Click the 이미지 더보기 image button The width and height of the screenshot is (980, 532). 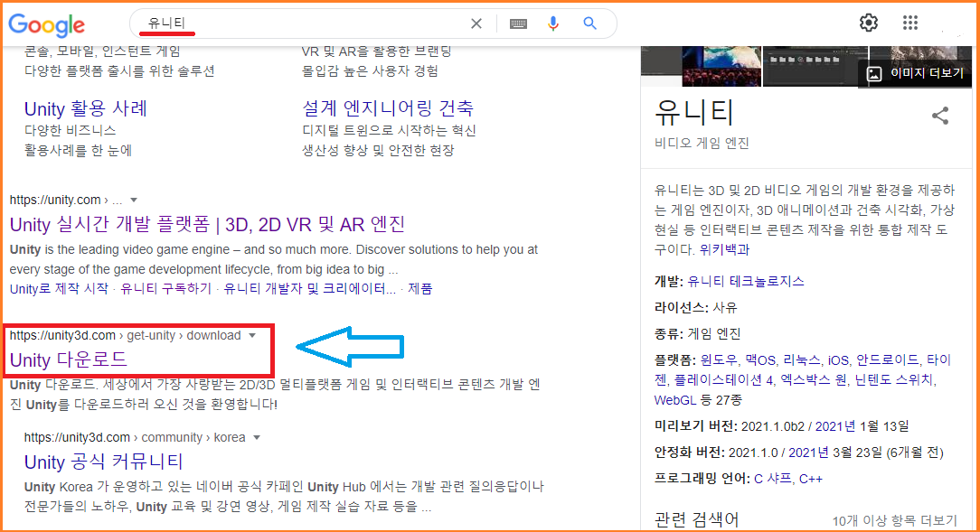[x=916, y=73]
